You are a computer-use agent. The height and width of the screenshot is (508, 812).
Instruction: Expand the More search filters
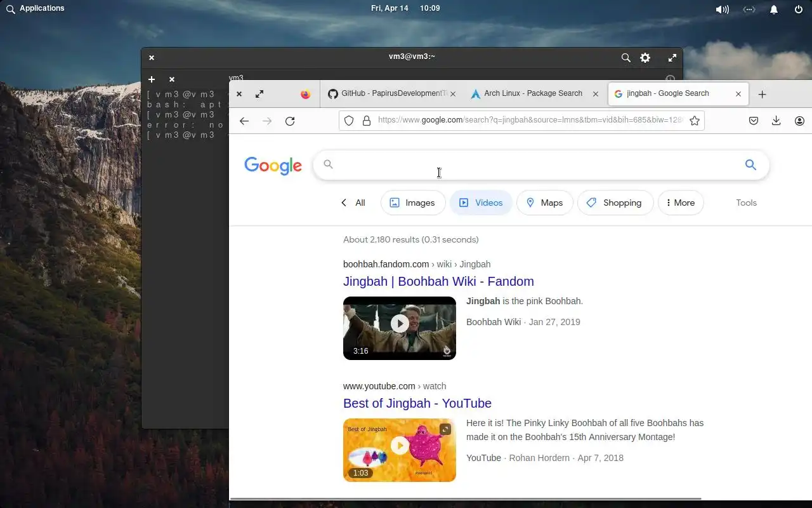[x=681, y=203]
